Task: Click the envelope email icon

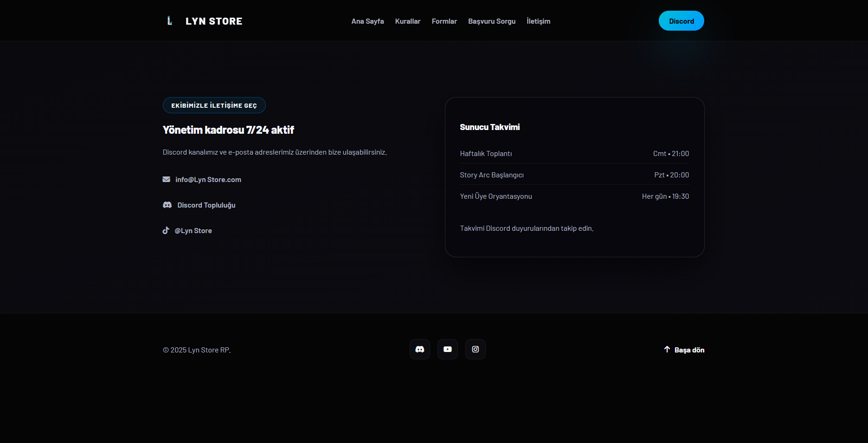Action: point(166,179)
